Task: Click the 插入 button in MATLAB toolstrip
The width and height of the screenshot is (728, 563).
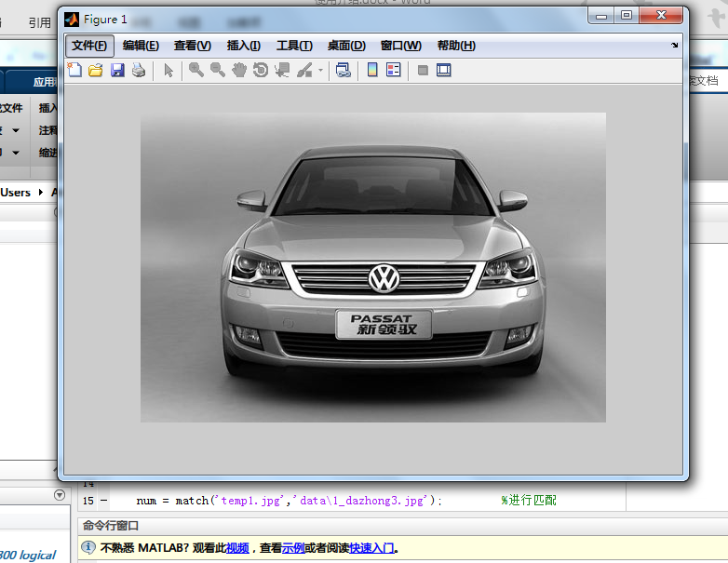Action: pos(47,108)
